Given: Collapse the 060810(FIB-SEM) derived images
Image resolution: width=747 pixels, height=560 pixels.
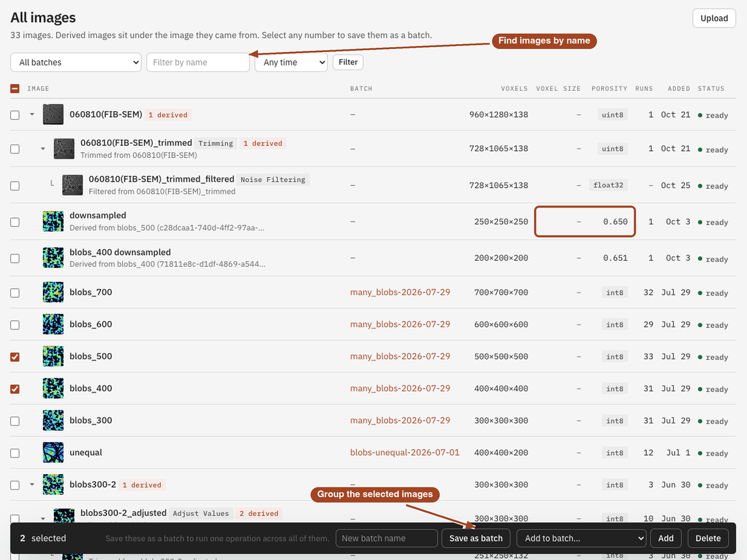Looking at the screenshot, I should (32, 114).
